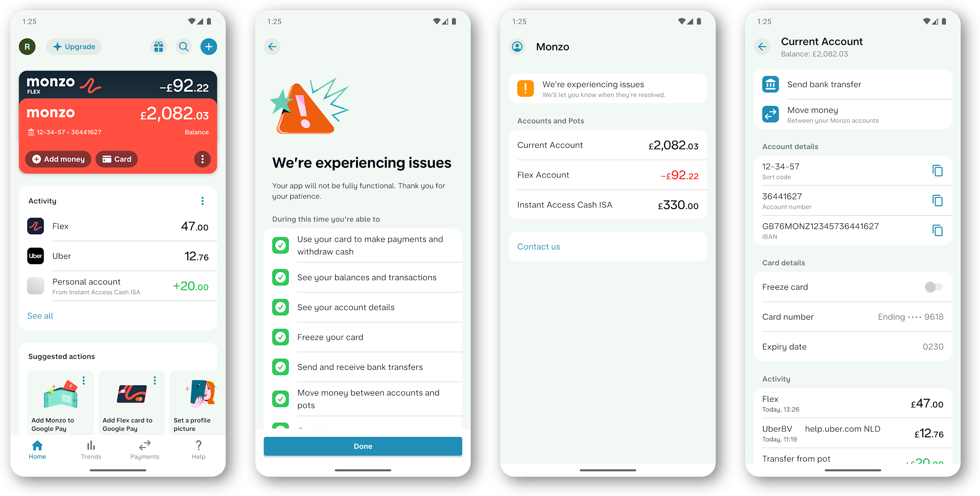Tap the Card icon on home screen

click(117, 159)
